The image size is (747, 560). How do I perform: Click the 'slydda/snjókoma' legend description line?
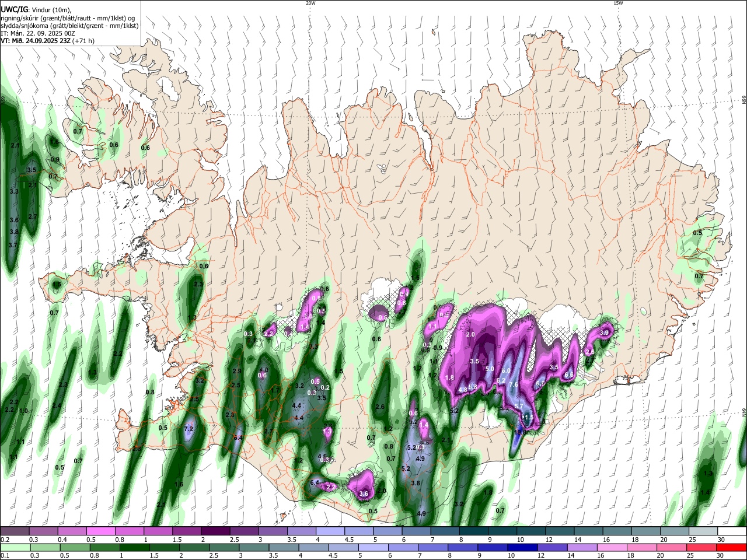pyautogui.click(x=69, y=25)
